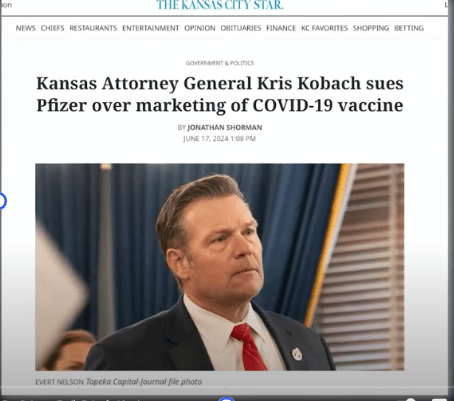Go to the BETTING section
Screen dimensions: 454x401
coord(409,28)
